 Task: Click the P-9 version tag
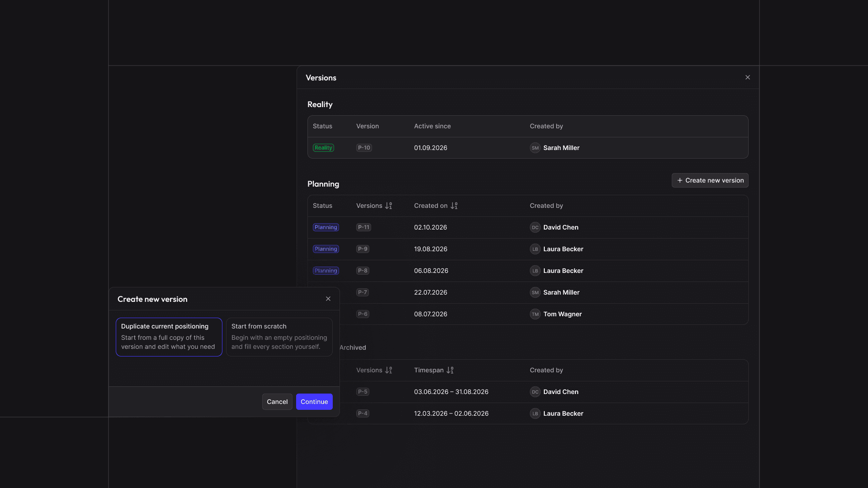click(x=363, y=249)
